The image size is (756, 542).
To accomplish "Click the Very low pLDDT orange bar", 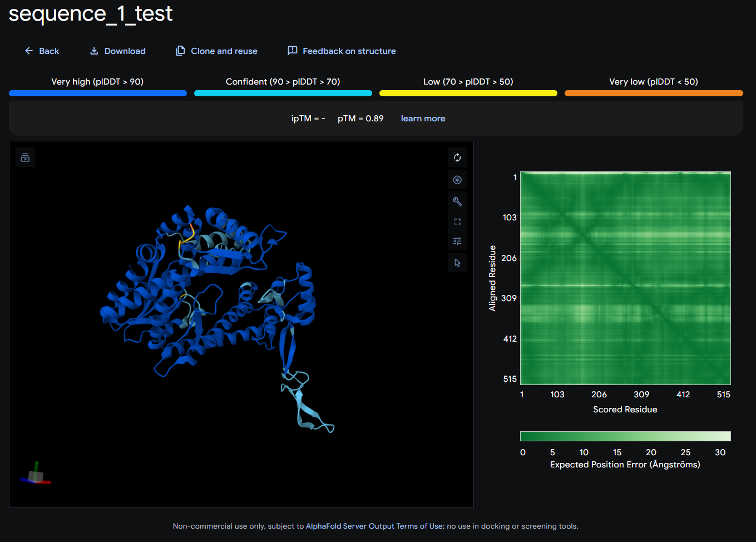I will click(x=654, y=93).
